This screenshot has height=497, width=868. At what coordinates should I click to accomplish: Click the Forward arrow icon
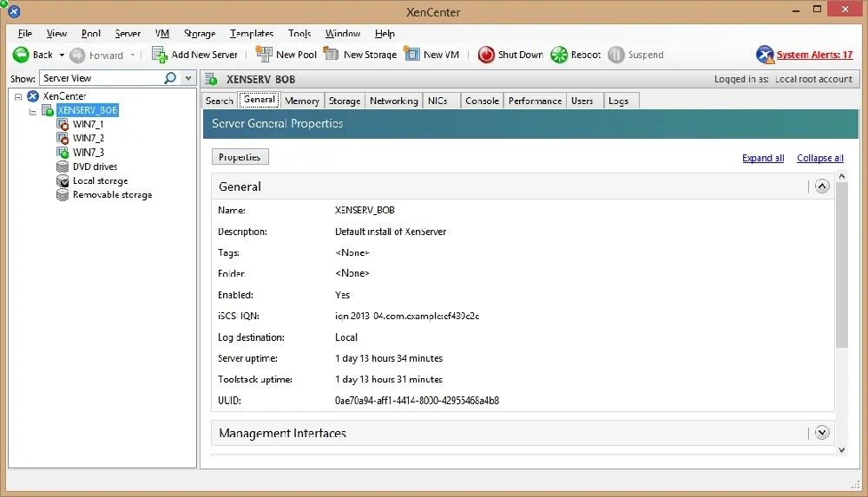point(77,55)
